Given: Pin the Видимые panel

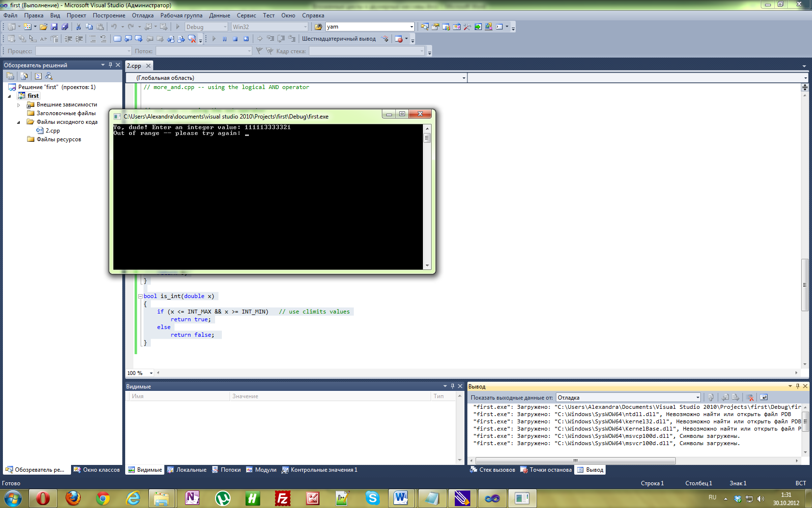Looking at the screenshot, I should point(452,386).
